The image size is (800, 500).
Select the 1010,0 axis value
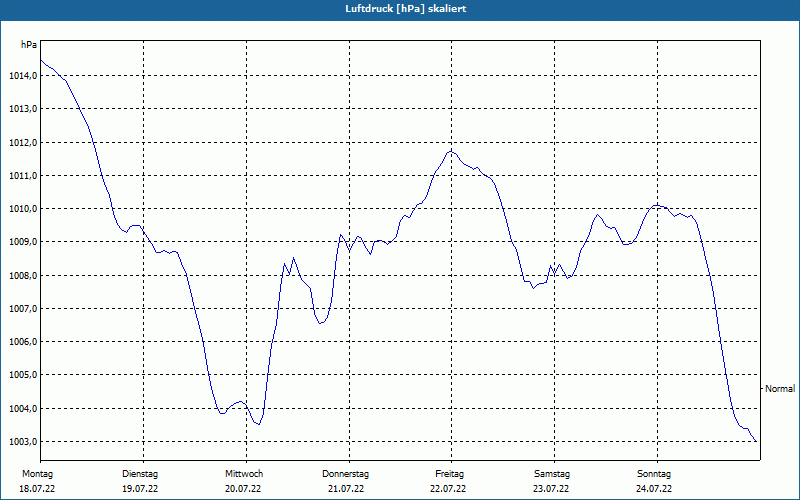[23, 209]
